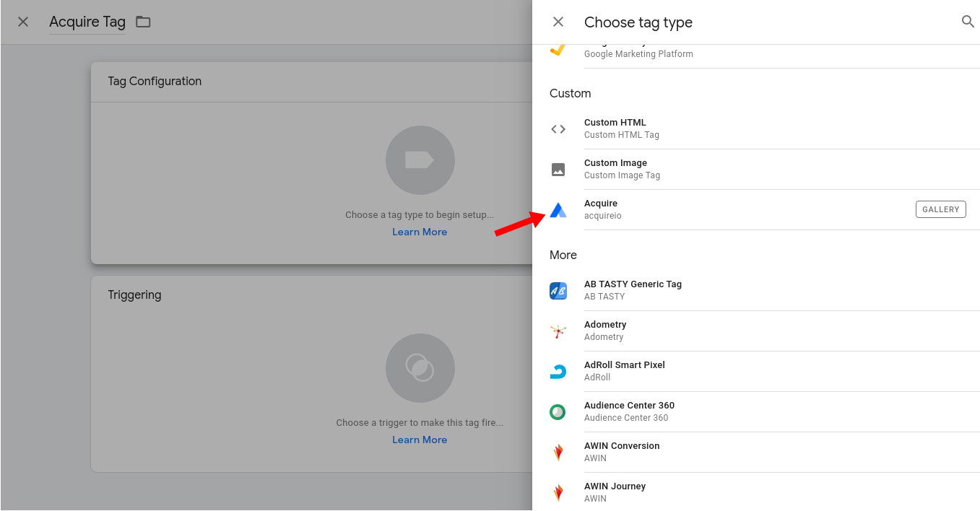Close the Acquire Tag editor
The image size is (980, 511).
point(23,22)
